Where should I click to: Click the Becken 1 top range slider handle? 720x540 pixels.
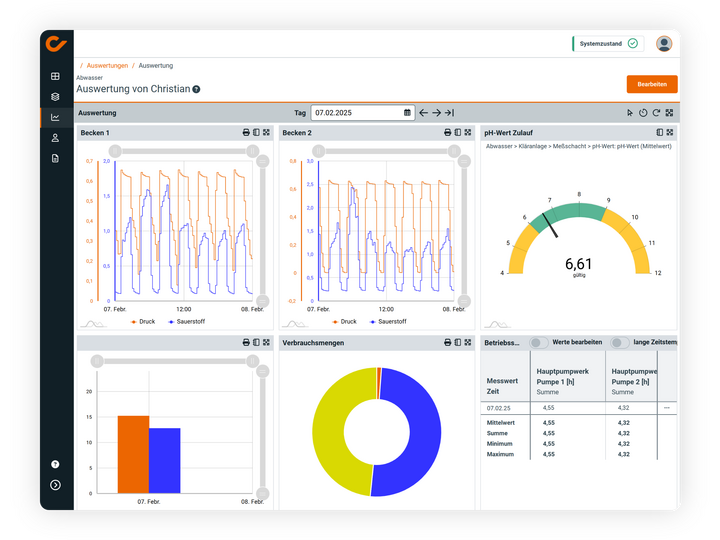(115, 151)
